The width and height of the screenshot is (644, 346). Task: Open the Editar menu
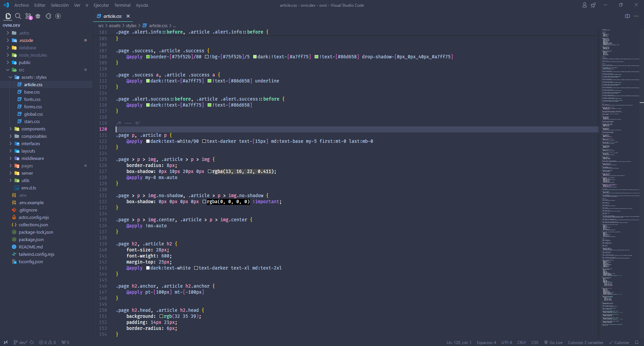coord(40,5)
